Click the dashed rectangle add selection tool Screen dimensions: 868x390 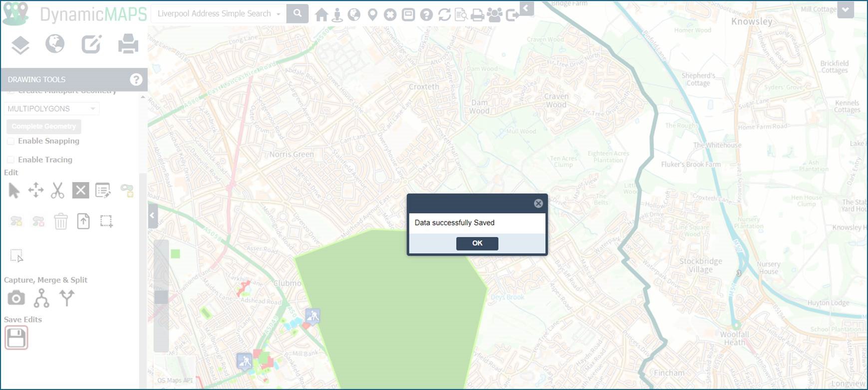pyautogui.click(x=106, y=221)
